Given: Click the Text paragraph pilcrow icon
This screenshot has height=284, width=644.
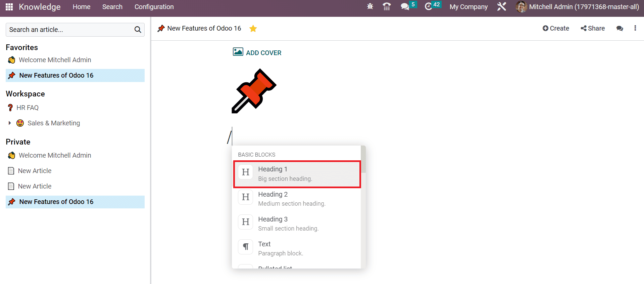Looking at the screenshot, I should [246, 247].
